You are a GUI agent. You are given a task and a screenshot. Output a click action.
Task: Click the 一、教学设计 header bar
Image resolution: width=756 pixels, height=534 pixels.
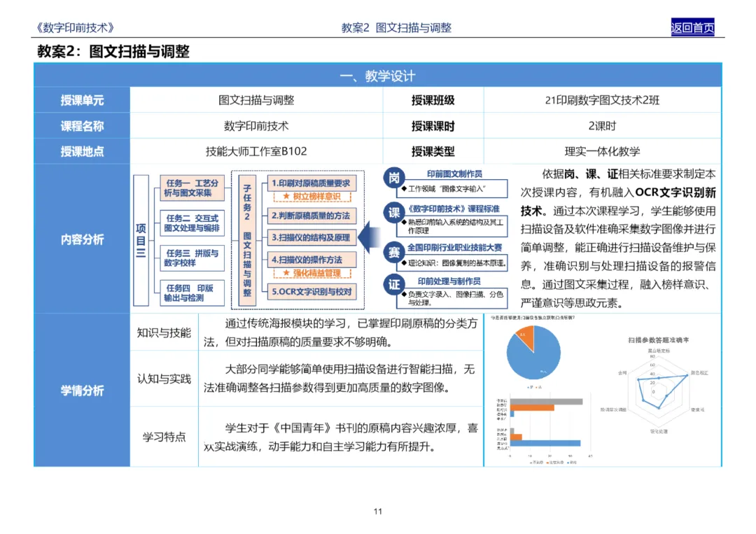(x=377, y=76)
